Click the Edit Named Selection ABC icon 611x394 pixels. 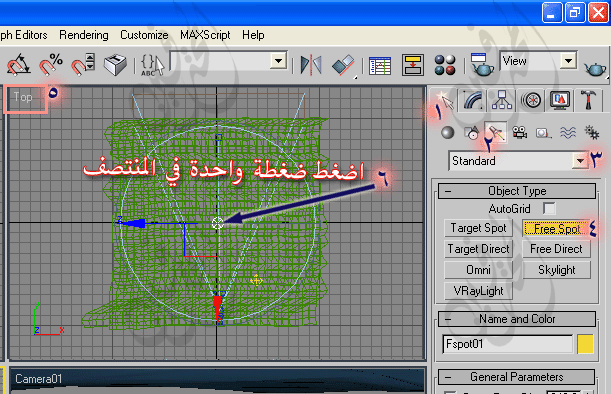[152, 65]
